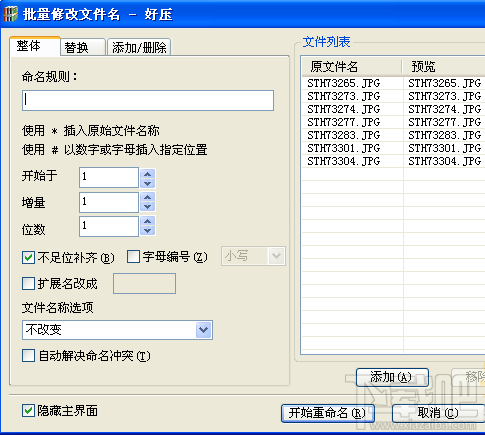Decrease the 位数 digits value with down arrow
The width and height of the screenshot is (485, 435).
tap(148, 231)
